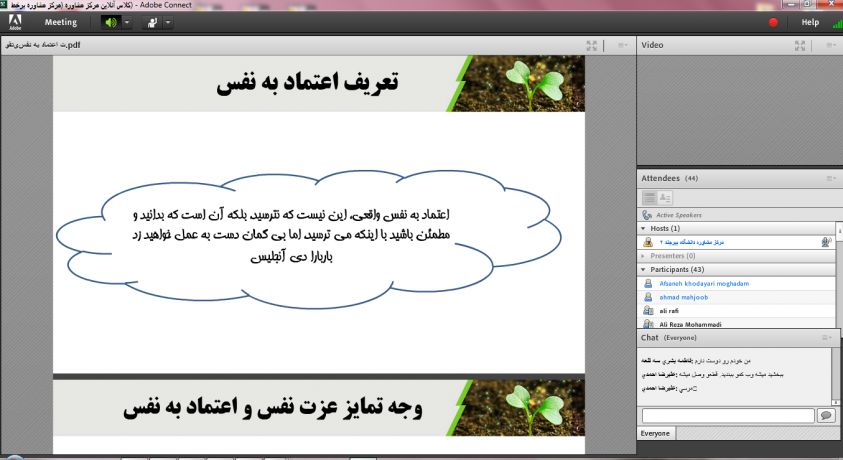The image size is (843, 460).
Task: Click the host's user avatar icon
Action: 648,242
